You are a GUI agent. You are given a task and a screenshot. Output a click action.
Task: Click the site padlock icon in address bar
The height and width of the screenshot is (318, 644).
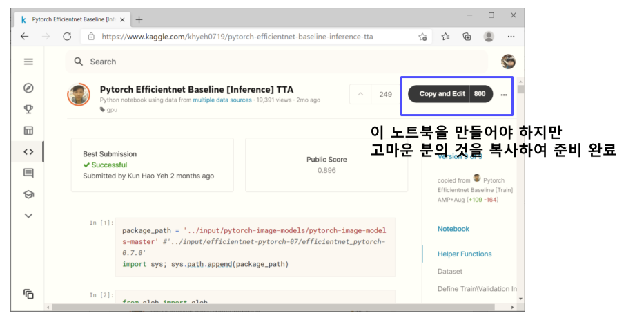pyautogui.click(x=92, y=37)
